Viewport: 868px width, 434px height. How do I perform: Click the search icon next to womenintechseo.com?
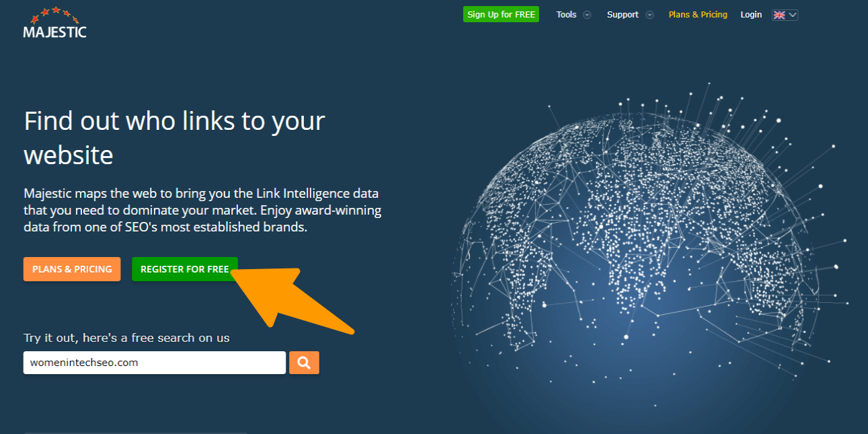pyautogui.click(x=304, y=362)
